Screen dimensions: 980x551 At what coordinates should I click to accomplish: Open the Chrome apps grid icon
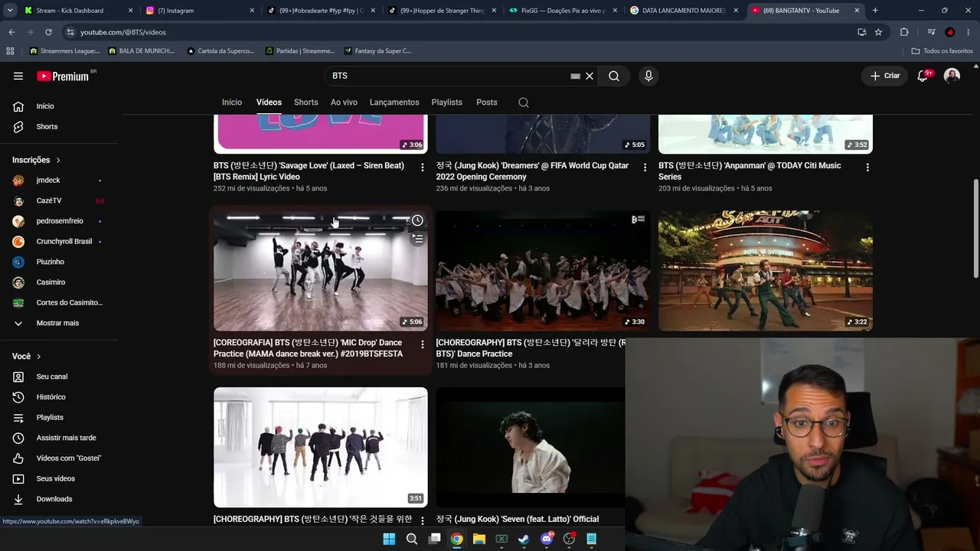point(10,51)
